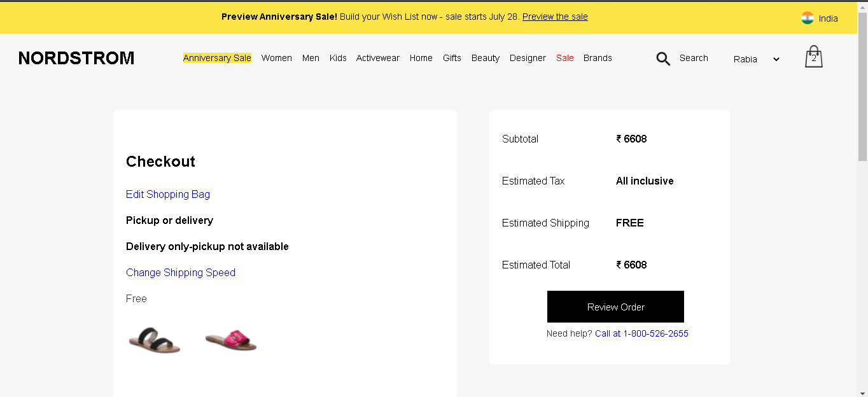Open the shopping bag icon
Image resolution: width=868 pixels, height=397 pixels.
814,57
